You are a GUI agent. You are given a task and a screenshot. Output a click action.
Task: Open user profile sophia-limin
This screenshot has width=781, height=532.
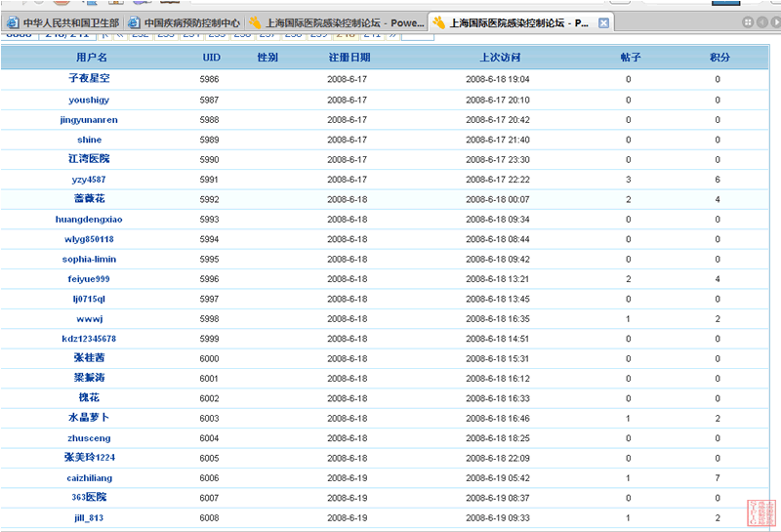point(89,260)
